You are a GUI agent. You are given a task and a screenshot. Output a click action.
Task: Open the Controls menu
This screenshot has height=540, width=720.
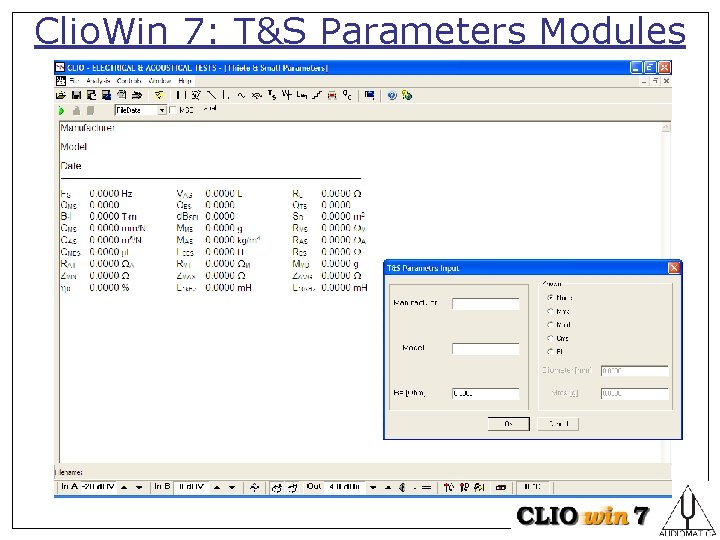(129, 81)
